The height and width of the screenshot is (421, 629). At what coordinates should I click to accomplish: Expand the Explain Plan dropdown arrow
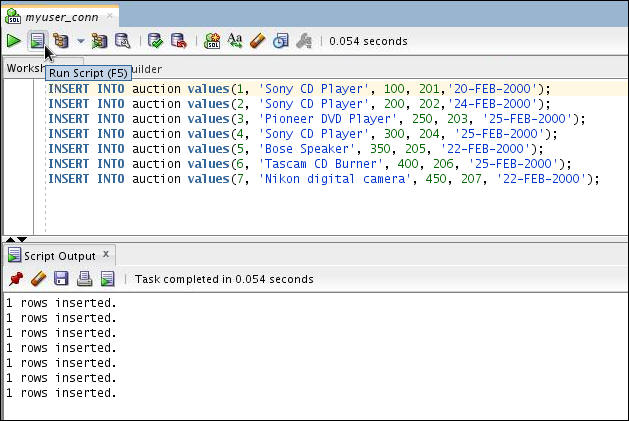pos(81,41)
